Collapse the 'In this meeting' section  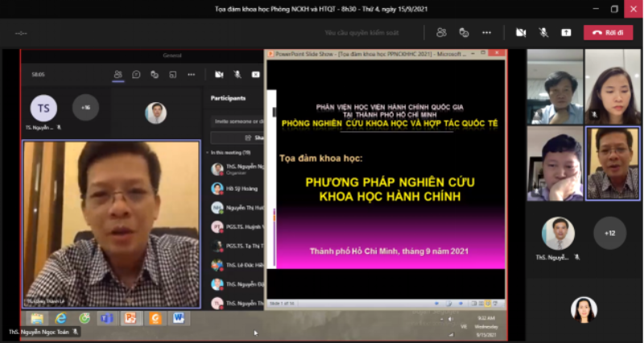[208, 152]
